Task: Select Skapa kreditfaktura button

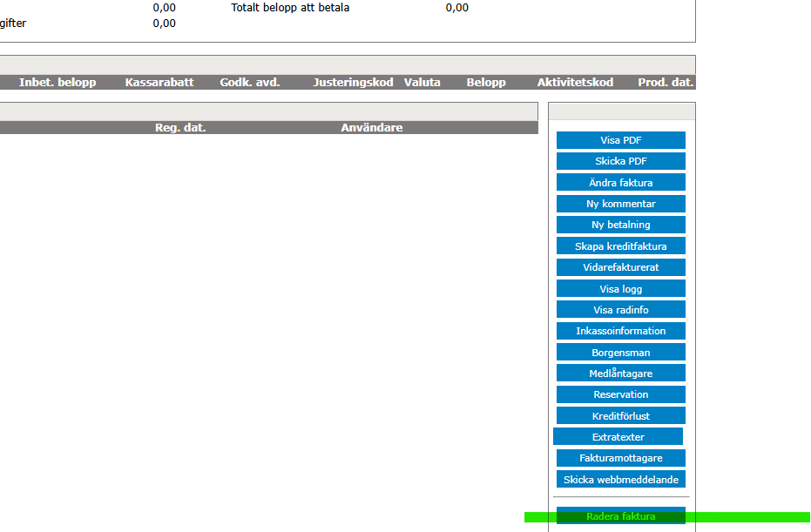Action: [x=620, y=246]
